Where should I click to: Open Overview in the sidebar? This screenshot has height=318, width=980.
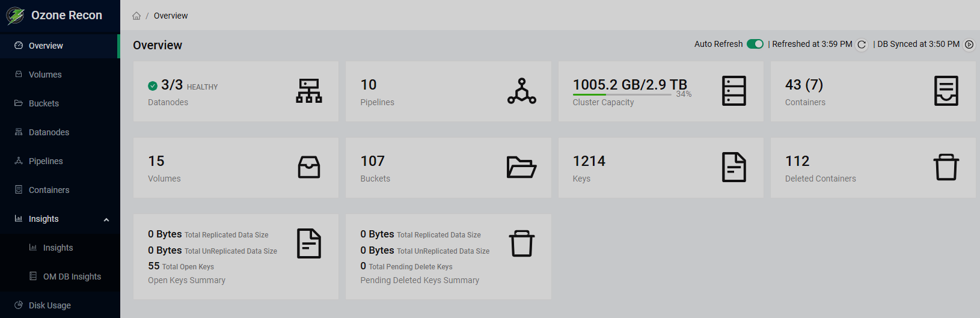point(60,46)
